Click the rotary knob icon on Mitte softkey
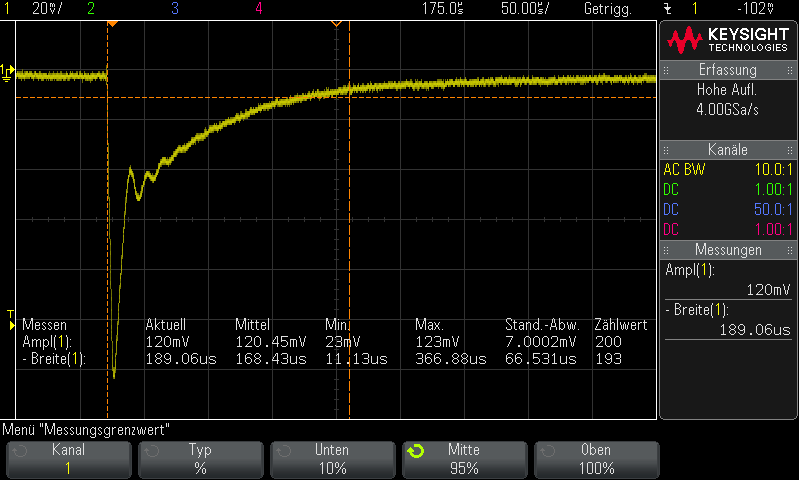Viewport: 799px width, 480px height. [415, 451]
